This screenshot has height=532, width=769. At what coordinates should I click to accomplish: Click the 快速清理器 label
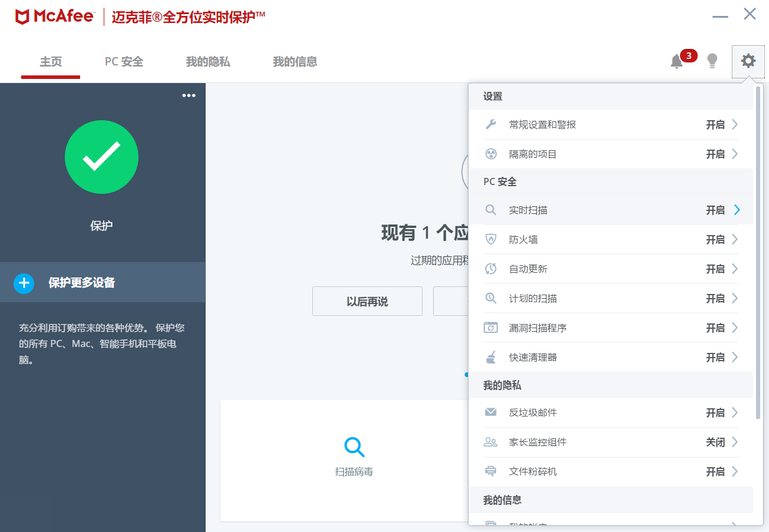click(x=533, y=357)
